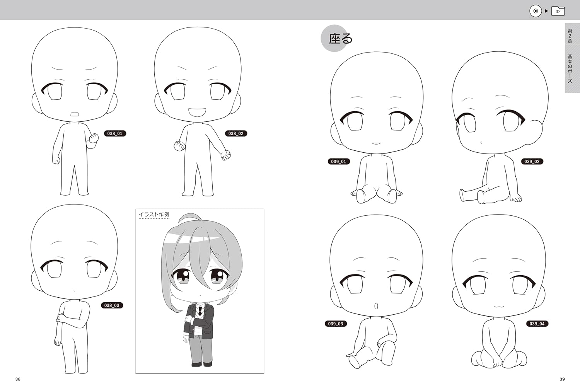Click page number 39 at the bottom right
Screen dimensions: 580x392
[562, 379]
